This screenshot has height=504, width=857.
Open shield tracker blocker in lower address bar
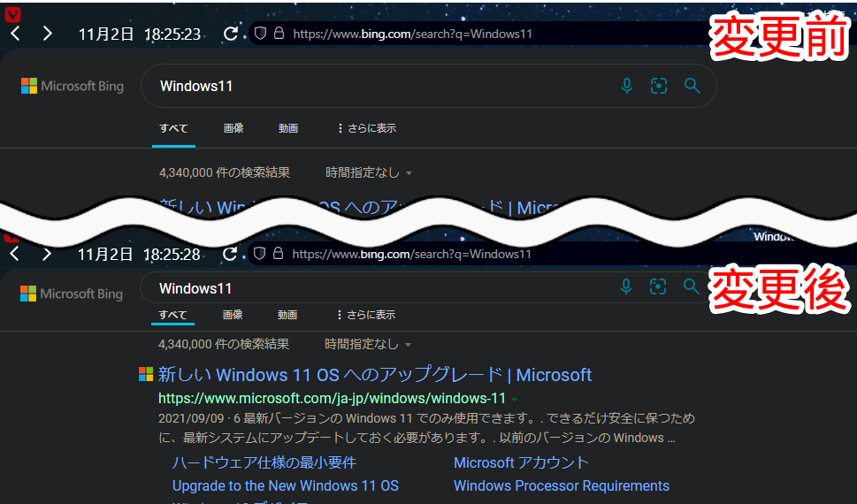click(259, 253)
